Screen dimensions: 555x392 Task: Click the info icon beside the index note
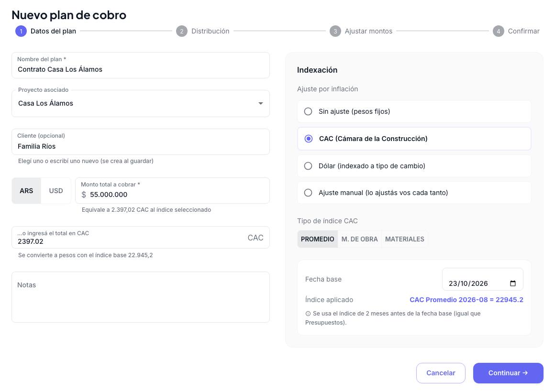[x=308, y=314]
